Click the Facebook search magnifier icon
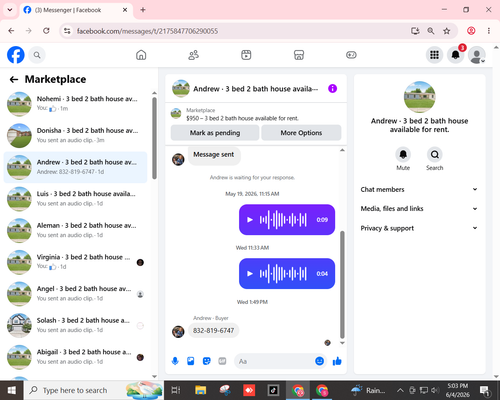The height and width of the screenshot is (400, 500). point(37,55)
